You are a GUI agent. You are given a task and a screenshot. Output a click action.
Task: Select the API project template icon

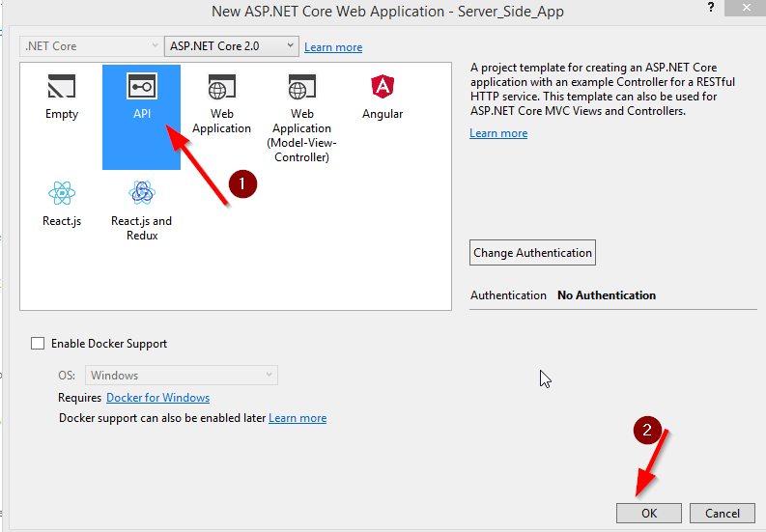pyautogui.click(x=142, y=87)
